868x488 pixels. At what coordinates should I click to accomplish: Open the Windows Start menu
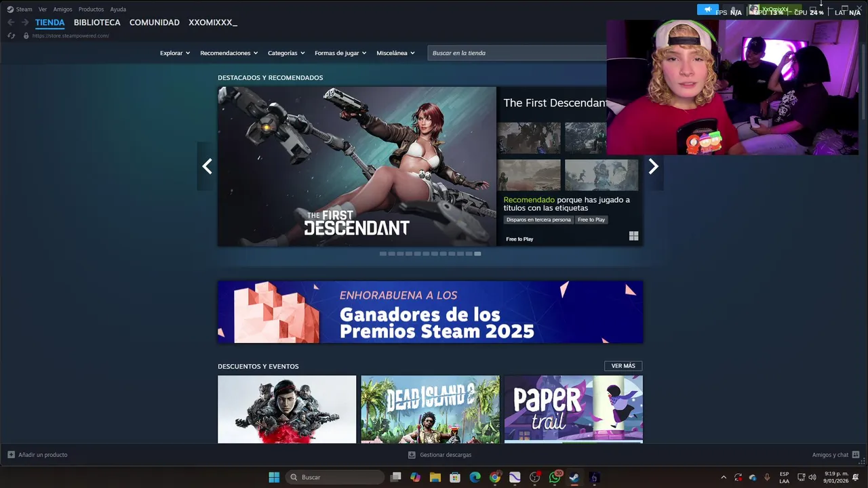274,477
